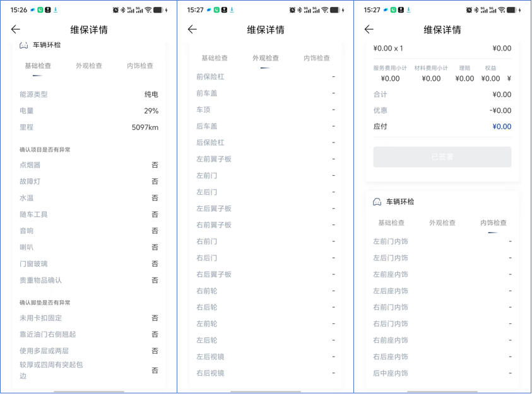Tap the 后车盖 row
532x394 pixels.
(x=266, y=126)
